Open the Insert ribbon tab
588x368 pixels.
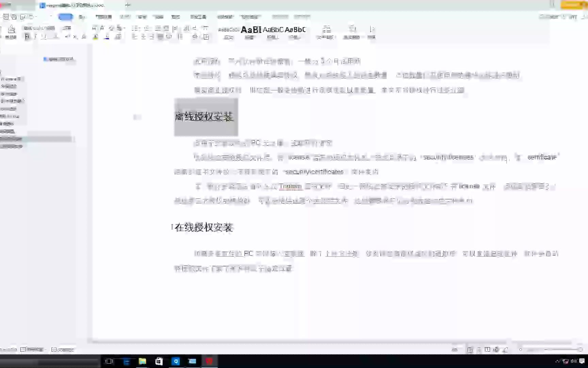coord(82,17)
